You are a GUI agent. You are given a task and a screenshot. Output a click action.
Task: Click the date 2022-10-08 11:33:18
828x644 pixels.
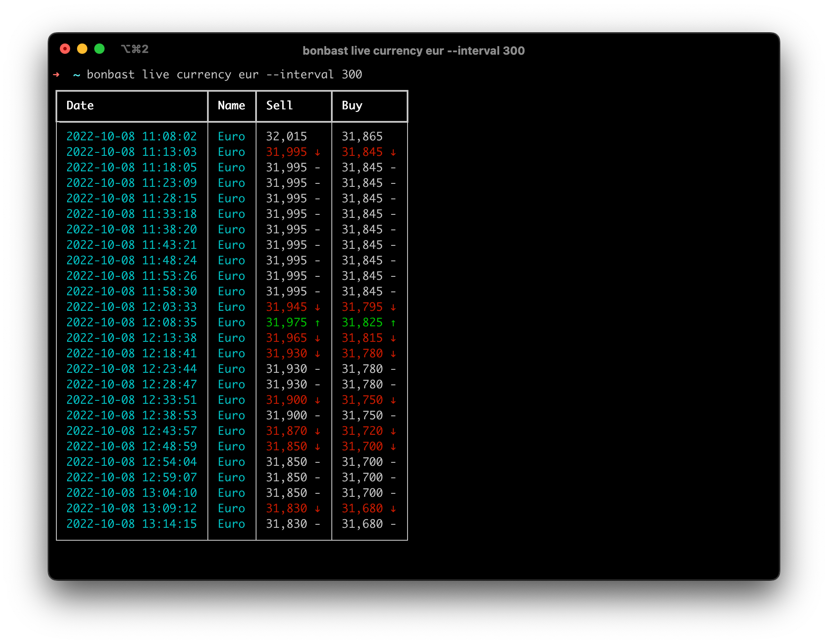pyautogui.click(x=132, y=214)
